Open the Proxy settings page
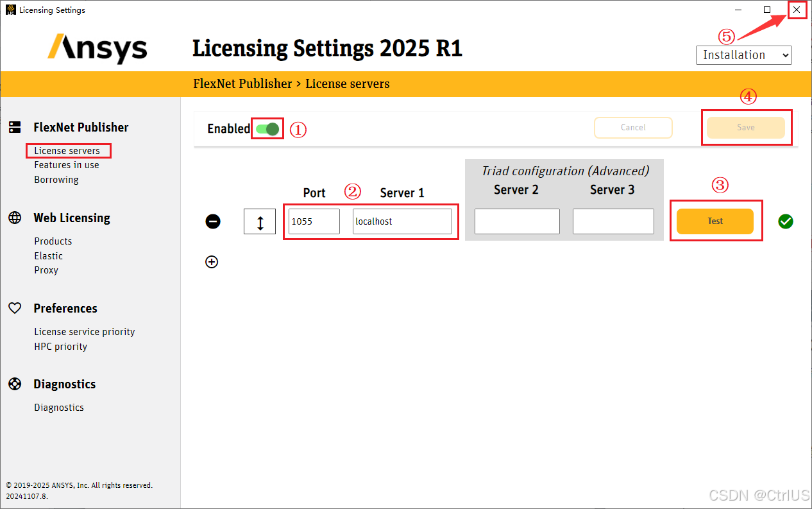This screenshot has width=812, height=509. [x=46, y=270]
